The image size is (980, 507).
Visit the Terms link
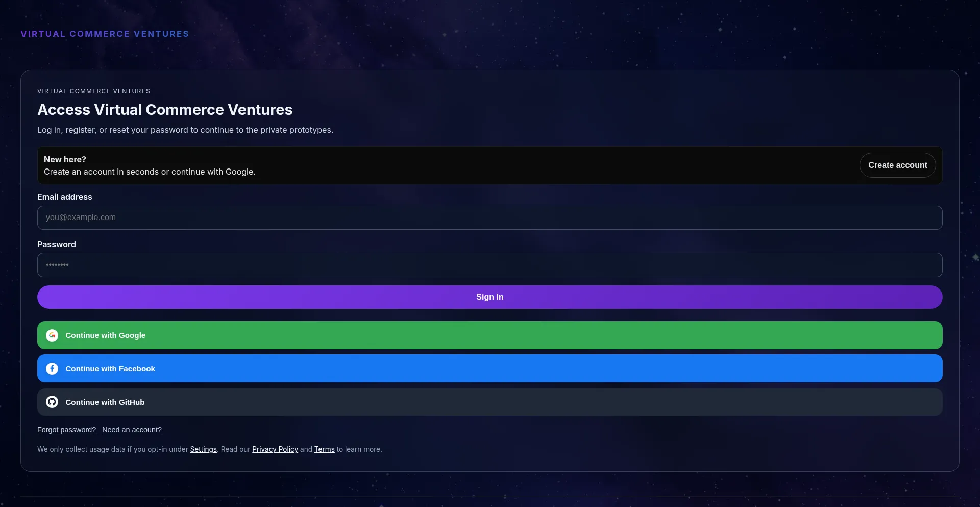(x=324, y=449)
